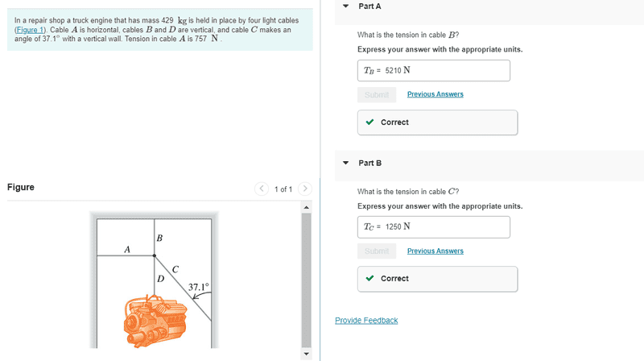Click the green checkmark under Part B
Screen dimensions: 644x361
pos(369,279)
